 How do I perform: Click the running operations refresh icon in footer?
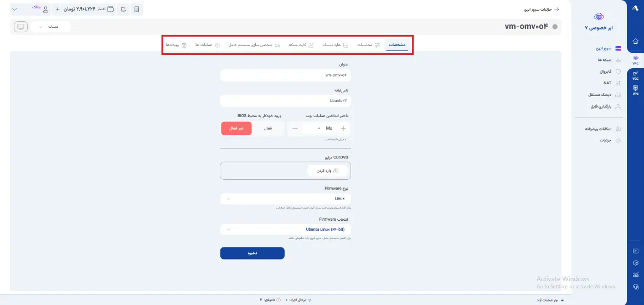point(310,300)
